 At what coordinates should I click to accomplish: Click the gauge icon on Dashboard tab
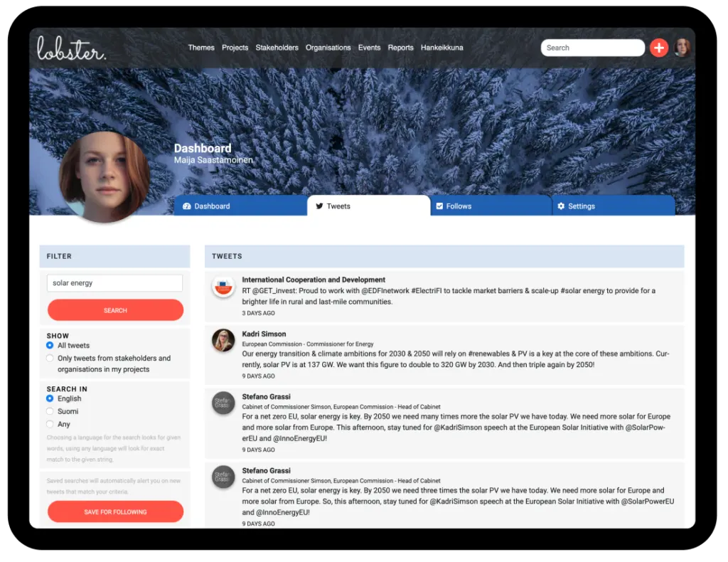(187, 206)
